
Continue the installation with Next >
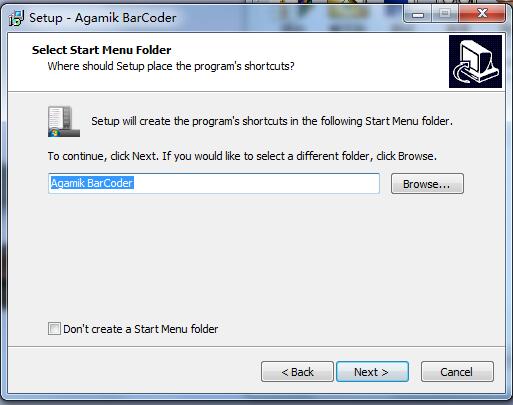(372, 372)
